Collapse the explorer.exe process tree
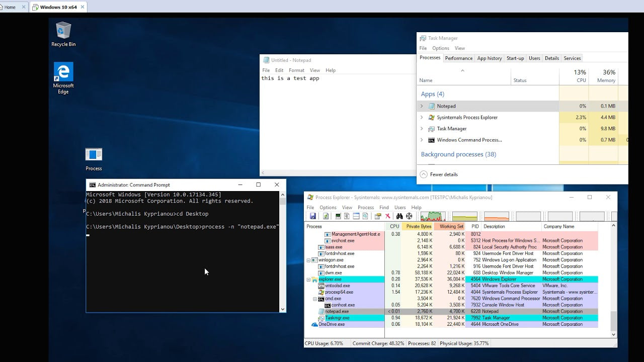This screenshot has width=644, height=362. pos(309,280)
